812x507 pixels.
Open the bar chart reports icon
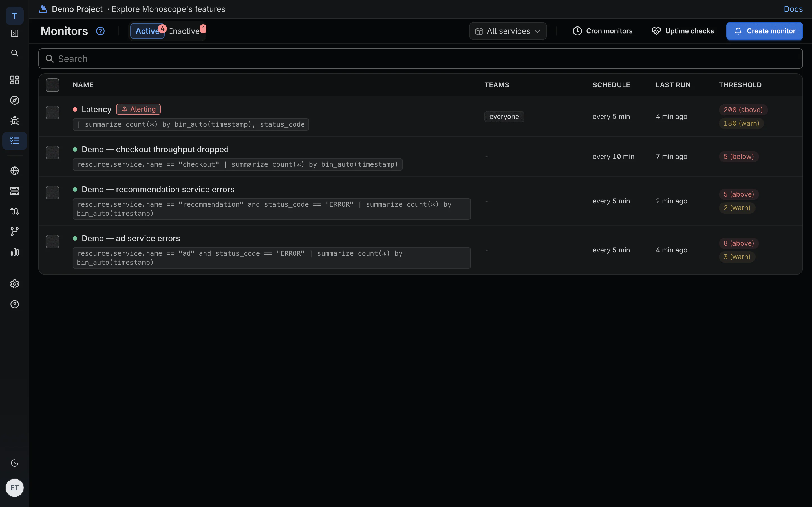14,252
